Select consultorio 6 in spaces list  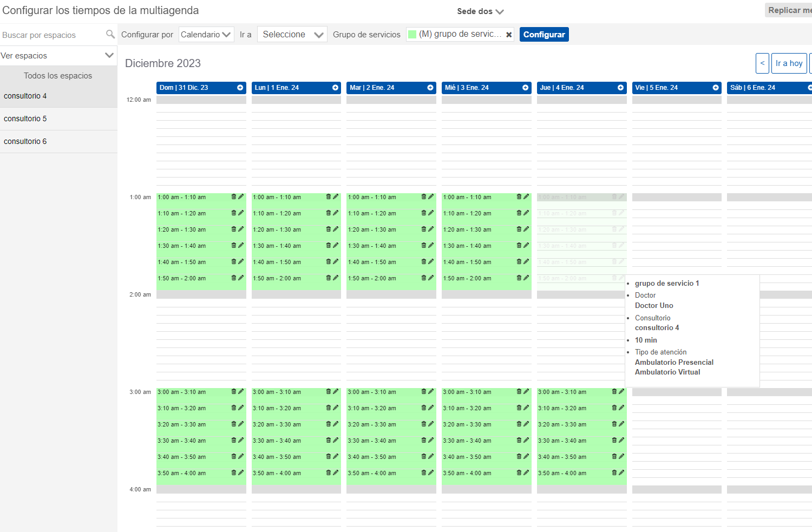point(58,142)
